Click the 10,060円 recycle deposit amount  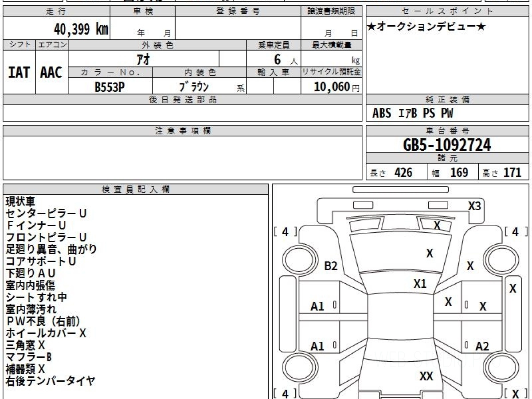point(337,87)
